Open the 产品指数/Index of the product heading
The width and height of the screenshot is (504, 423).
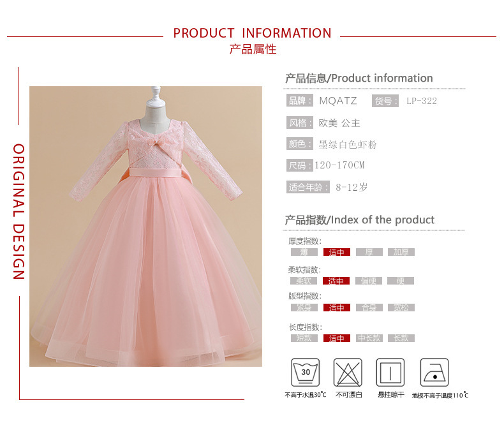tap(359, 220)
